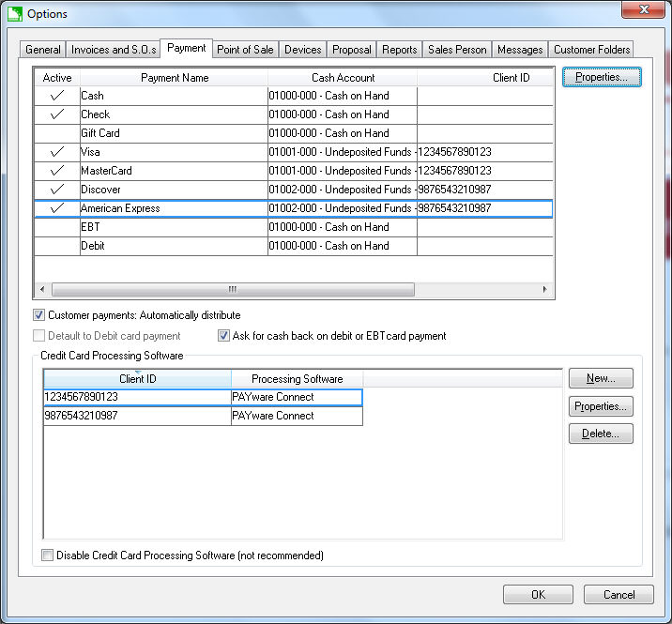
Task: Toggle Active checkmark for Visa payment
Action: [57, 152]
